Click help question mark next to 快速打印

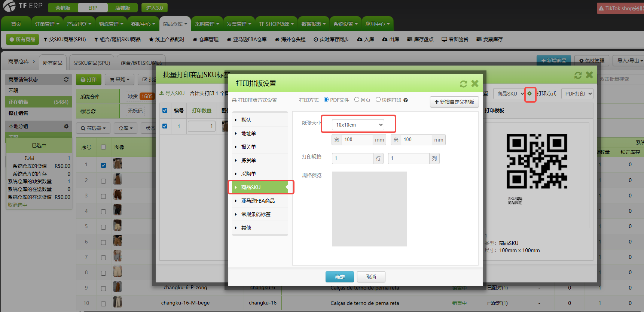coord(406,100)
